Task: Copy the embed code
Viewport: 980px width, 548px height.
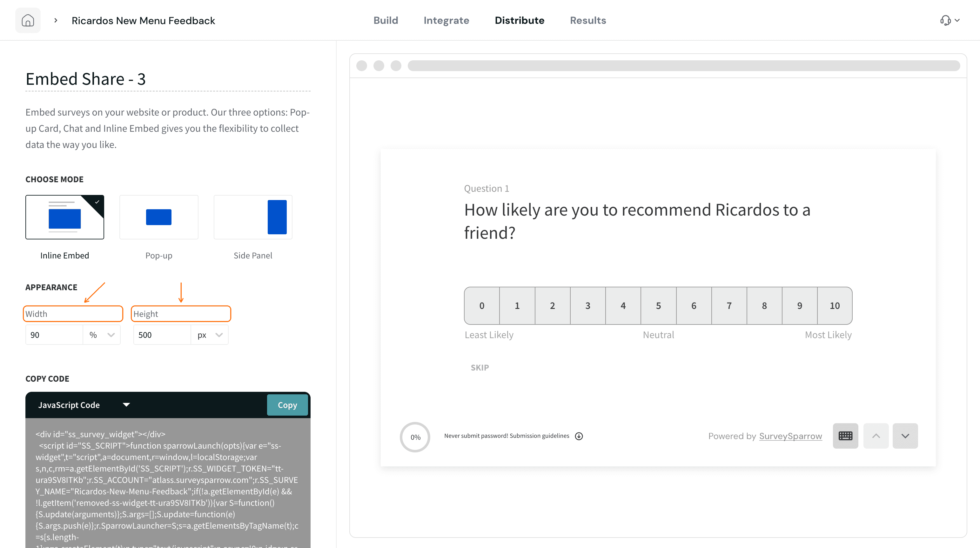Action: 287,405
